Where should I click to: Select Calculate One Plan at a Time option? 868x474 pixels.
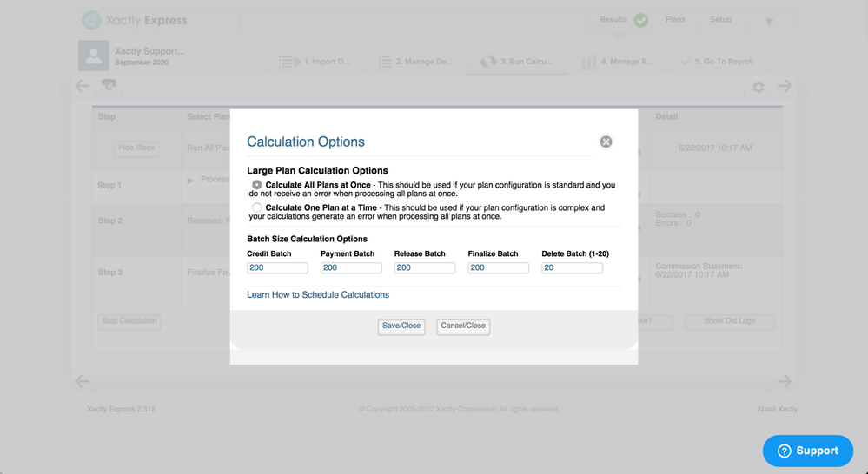(x=257, y=208)
